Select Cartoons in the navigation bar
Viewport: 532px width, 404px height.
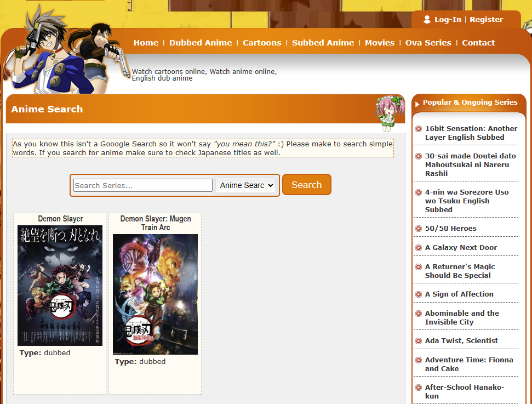pos(262,43)
